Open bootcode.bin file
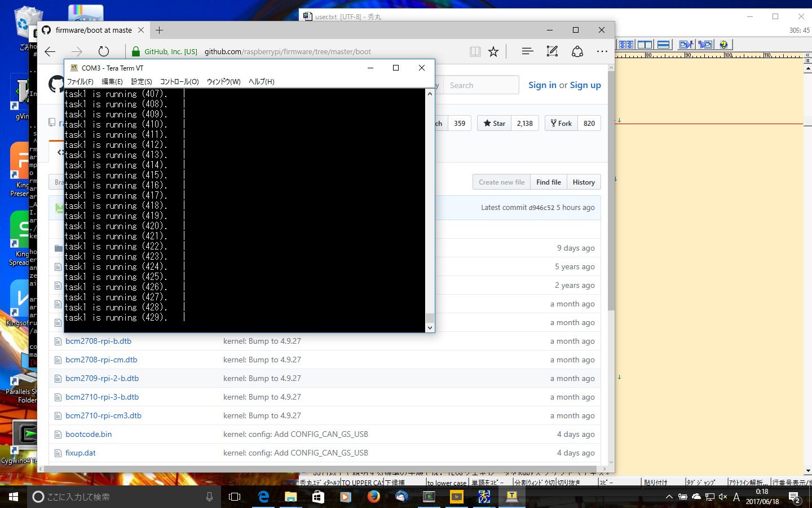 (x=89, y=434)
